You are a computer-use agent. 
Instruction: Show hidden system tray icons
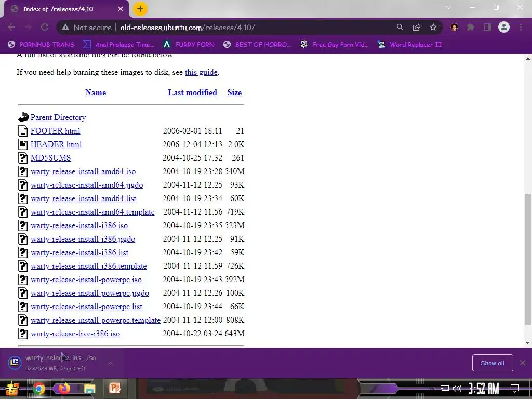tap(432, 389)
